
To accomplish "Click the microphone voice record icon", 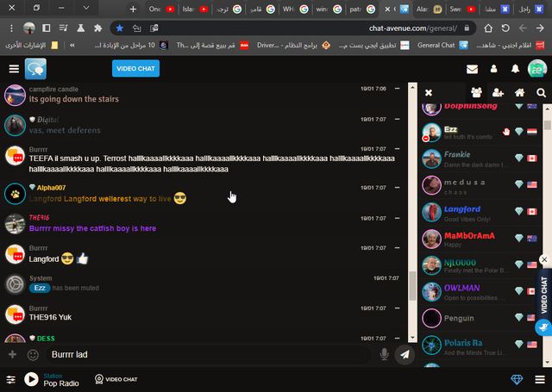I will (384, 354).
